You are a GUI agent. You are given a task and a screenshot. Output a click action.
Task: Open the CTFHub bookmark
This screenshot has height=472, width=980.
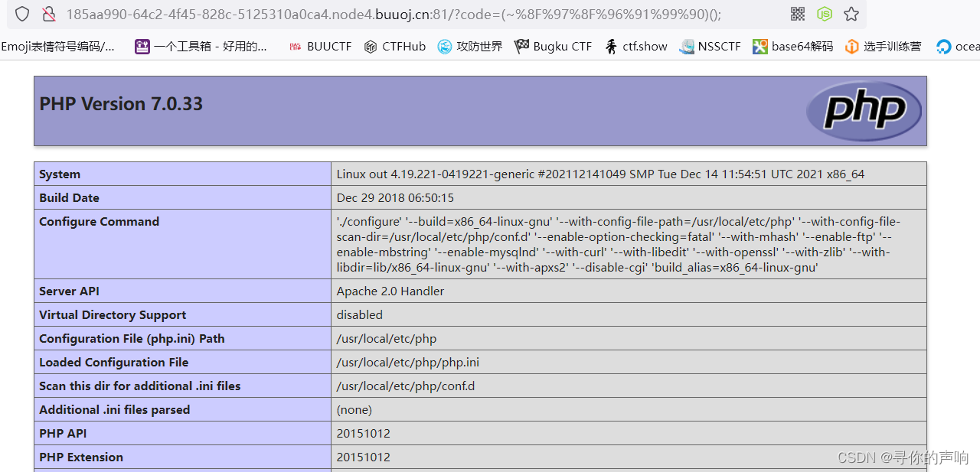click(394, 47)
